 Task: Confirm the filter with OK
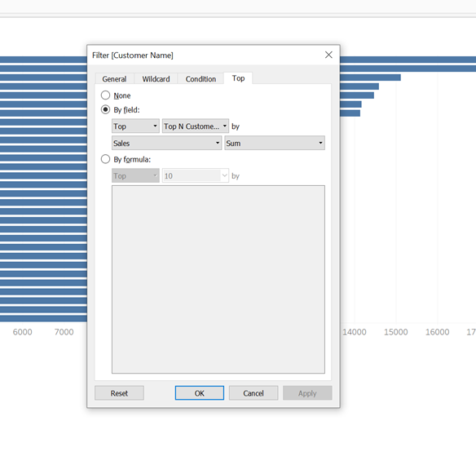pyautogui.click(x=200, y=393)
